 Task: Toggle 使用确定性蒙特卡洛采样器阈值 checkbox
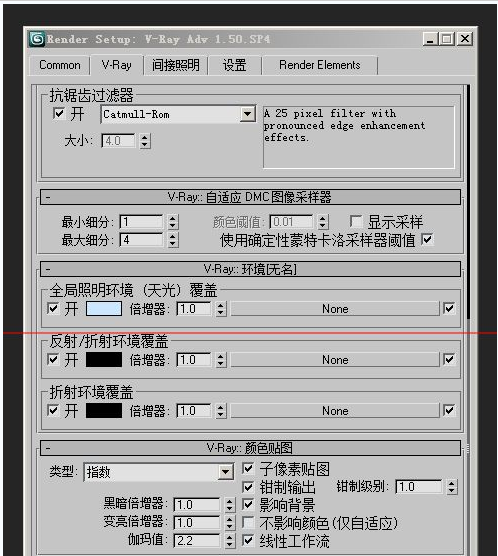[427, 239]
